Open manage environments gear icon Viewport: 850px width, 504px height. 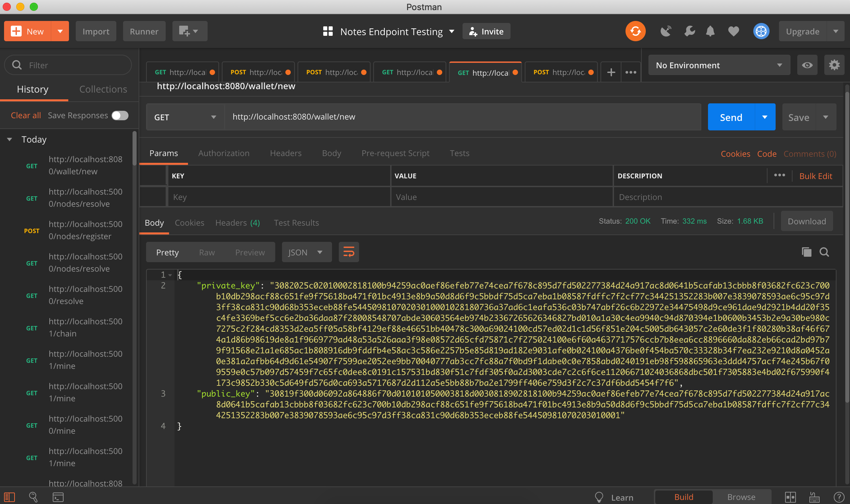tap(834, 65)
